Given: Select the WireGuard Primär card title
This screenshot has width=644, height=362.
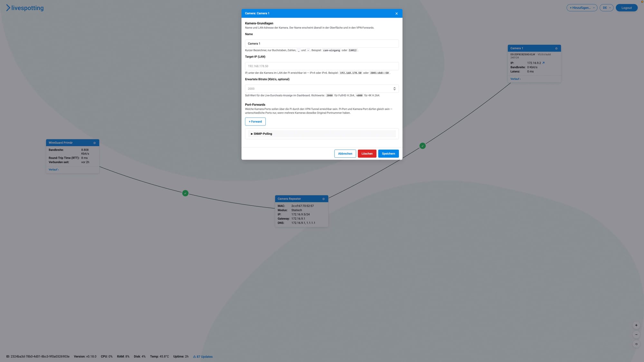Looking at the screenshot, I should [61, 143].
